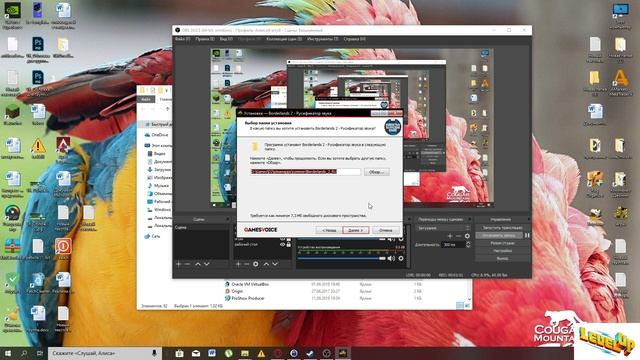Remove scene with OBS Scenes minus icon
The height and width of the screenshot is (360, 640).
tap(187, 264)
